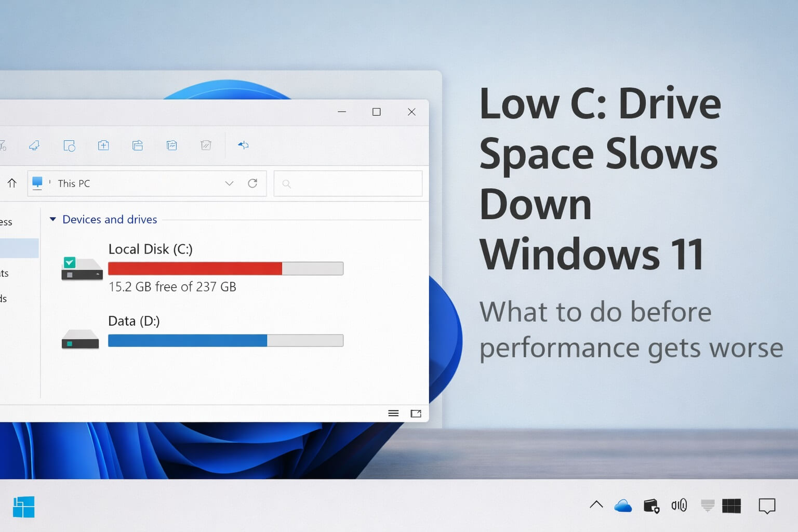This screenshot has height=532, width=798.
Task: Click the Windows Start logo
Action: pyautogui.click(x=23, y=507)
